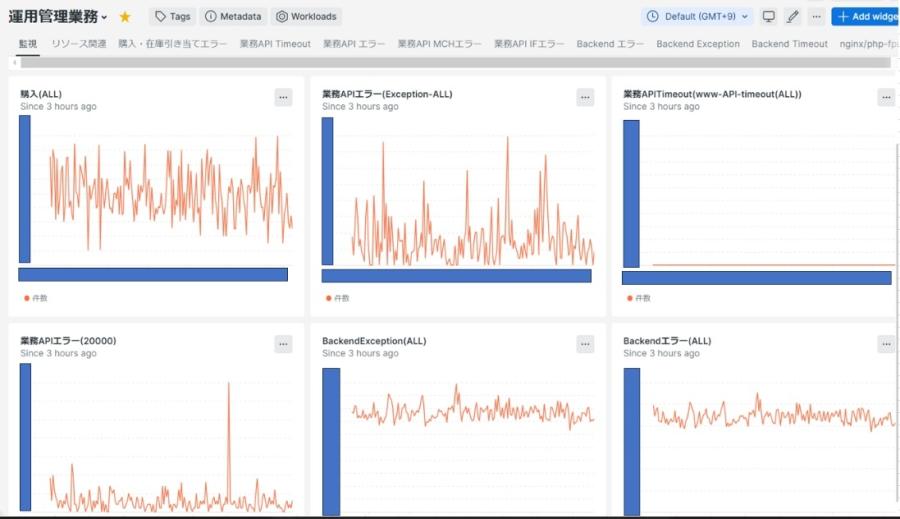
Task: Open dashboard more options ellipsis
Action: point(817,17)
